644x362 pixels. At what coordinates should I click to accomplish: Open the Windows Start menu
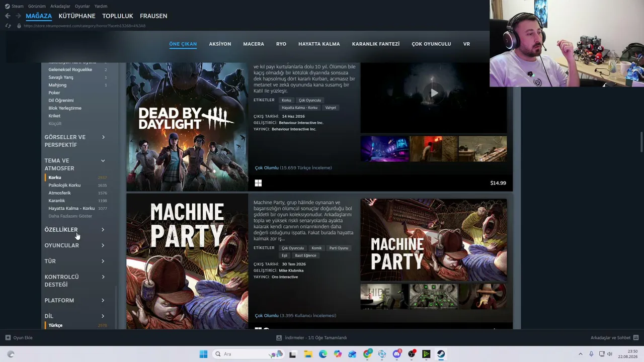click(203, 354)
